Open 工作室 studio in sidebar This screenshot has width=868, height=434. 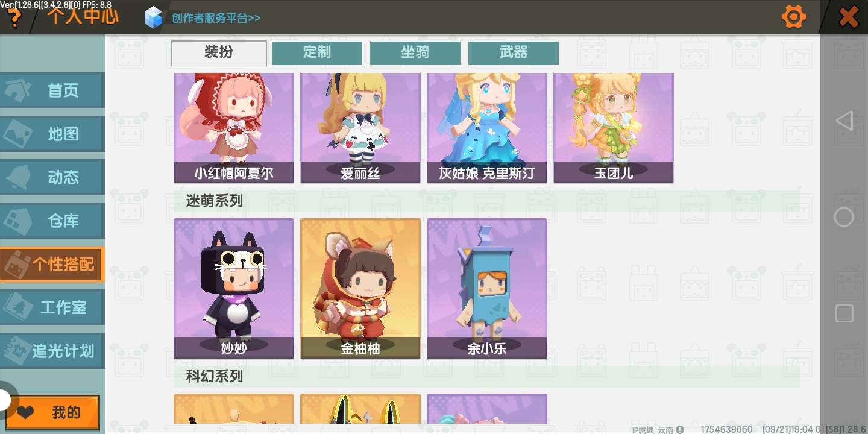click(x=52, y=307)
